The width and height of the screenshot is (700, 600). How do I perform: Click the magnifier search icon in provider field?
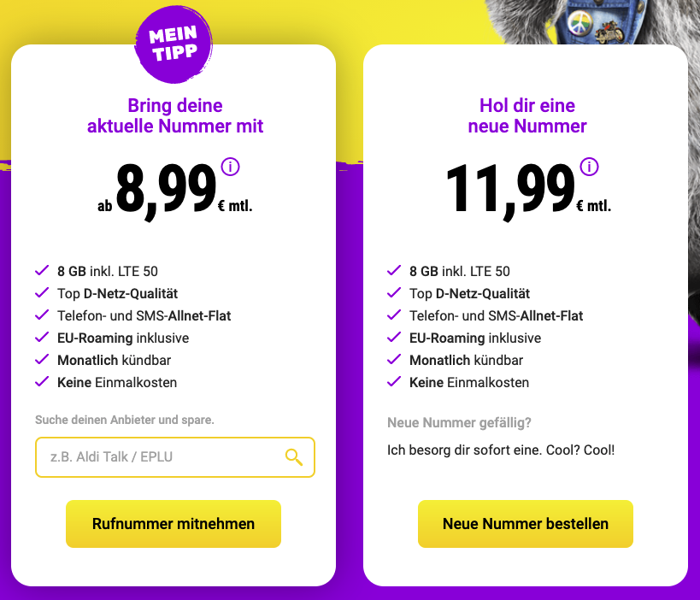pyautogui.click(x=294, y=457)
